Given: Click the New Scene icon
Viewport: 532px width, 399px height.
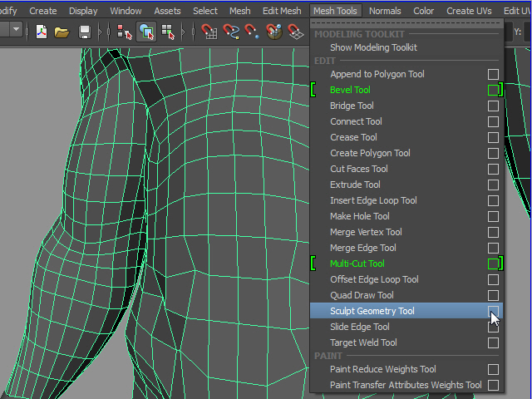Looking at the screenshot, I should click(x=42, y=32).
